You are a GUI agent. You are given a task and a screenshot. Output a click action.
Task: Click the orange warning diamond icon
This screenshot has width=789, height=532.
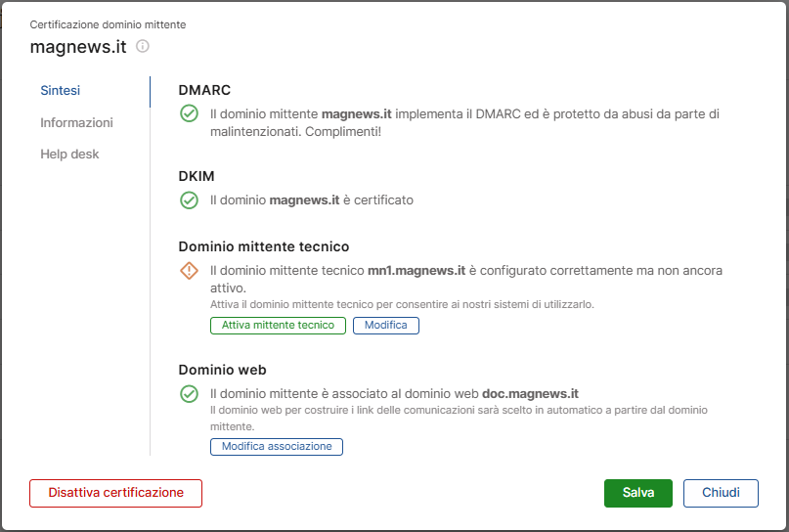tap(190, 271)
